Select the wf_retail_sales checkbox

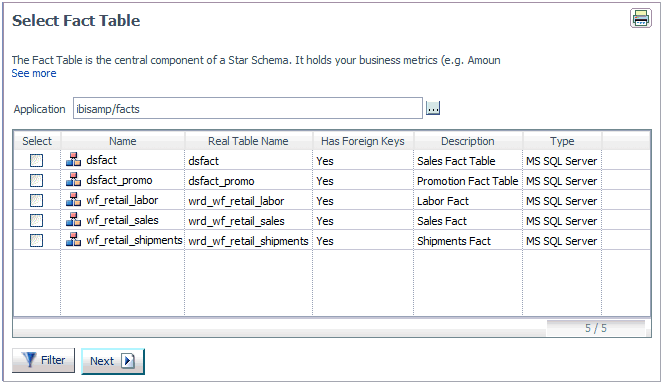click(x=36, y=220)
